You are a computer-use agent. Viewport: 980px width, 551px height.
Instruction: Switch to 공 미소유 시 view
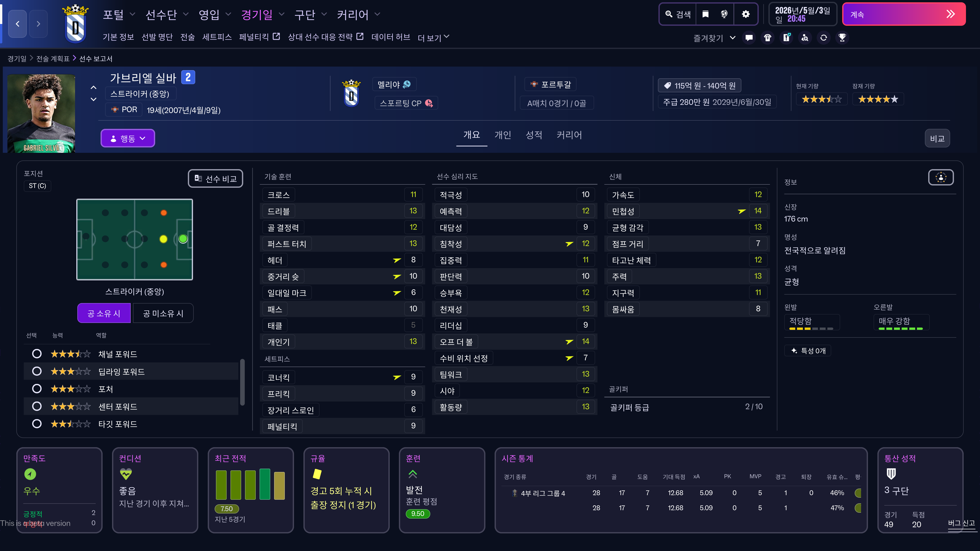click(163, 313)
